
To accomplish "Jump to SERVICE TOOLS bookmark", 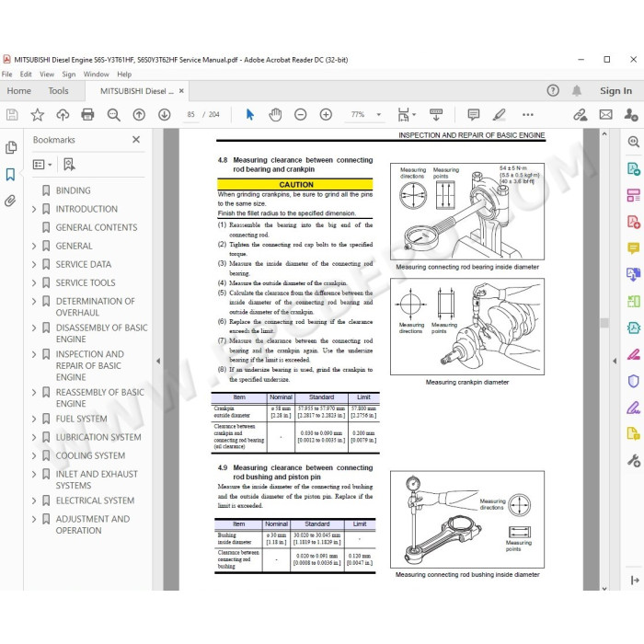I will 86,283.
